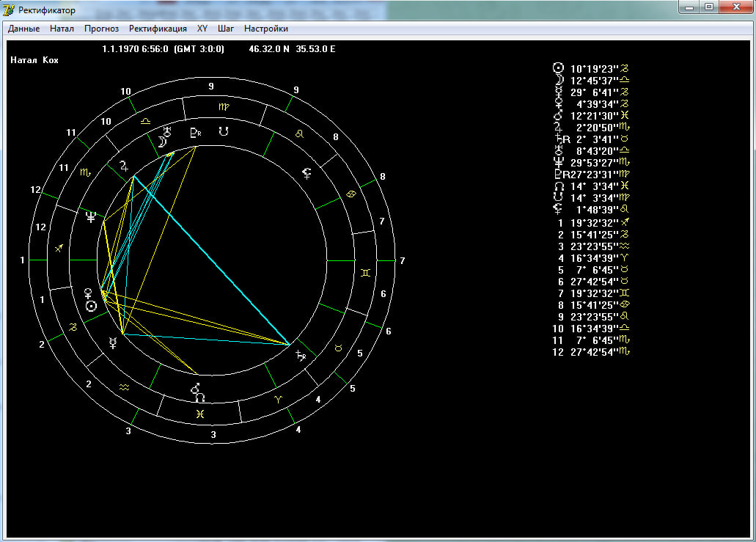Select the Neptune glyph in the chart wheel
The width and height of the screenshot is (756, 542).
click(91, 216)
